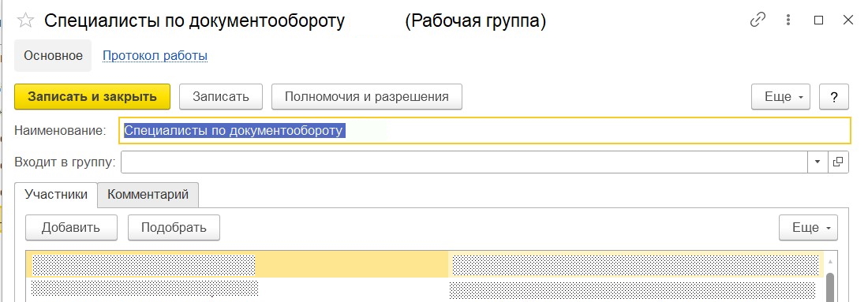This screenshot has height=302, width=868.
Task: Add a participant with 'Добавить'
Action: click(71, 227)
